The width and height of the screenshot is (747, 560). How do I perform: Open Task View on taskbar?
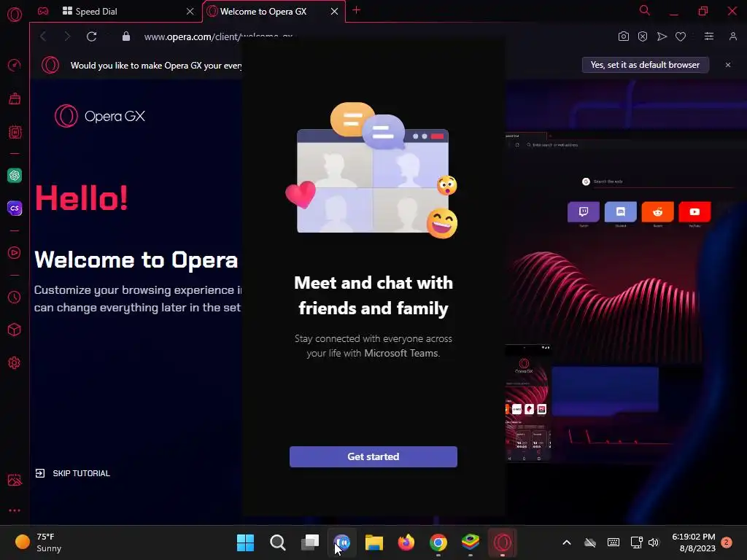coord(309,542)
